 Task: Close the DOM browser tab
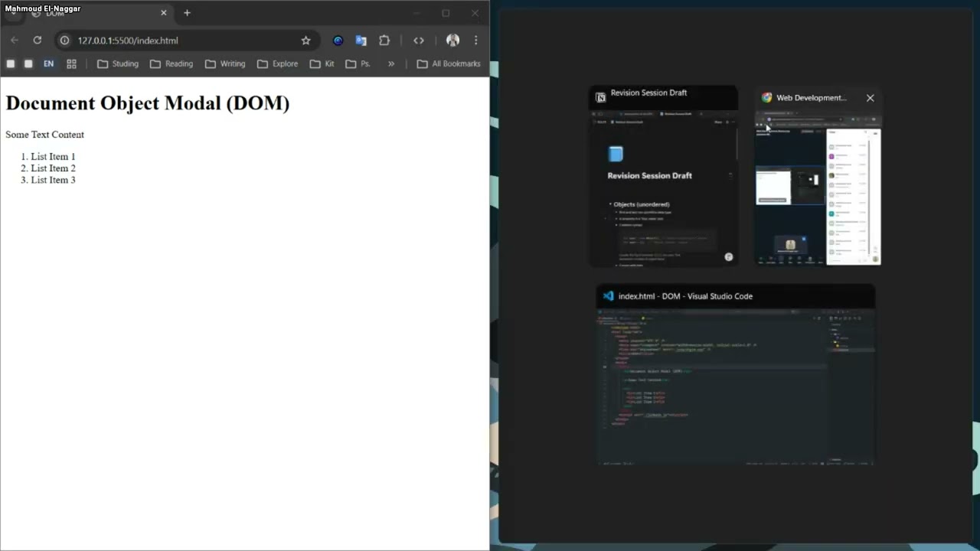coord(163,13)
